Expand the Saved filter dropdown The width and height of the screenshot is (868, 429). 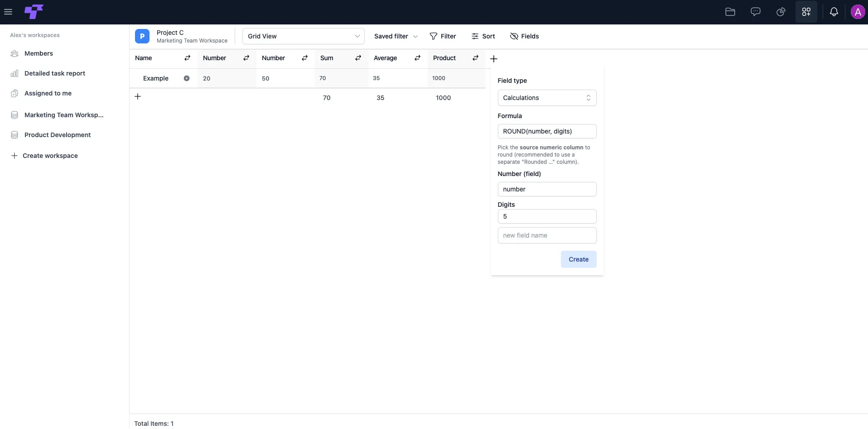click(396, 36)
